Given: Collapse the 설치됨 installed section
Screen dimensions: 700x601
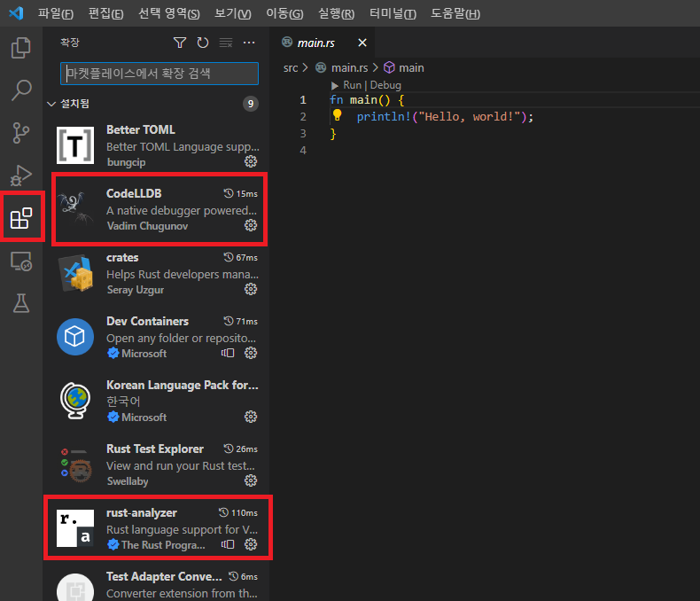Looking at the screenshot, I should [51, 104].
